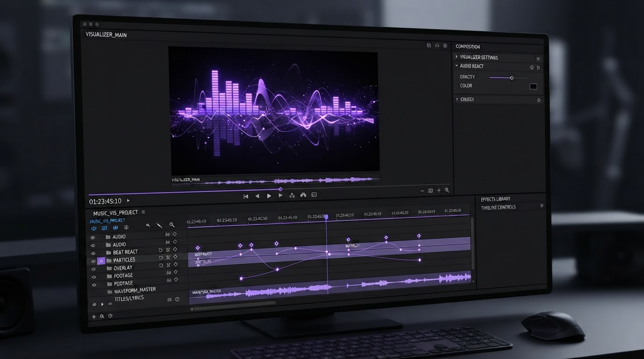644x359 pixels.
Task: Click the OPACITY slider handle
Action: (512, 78)
